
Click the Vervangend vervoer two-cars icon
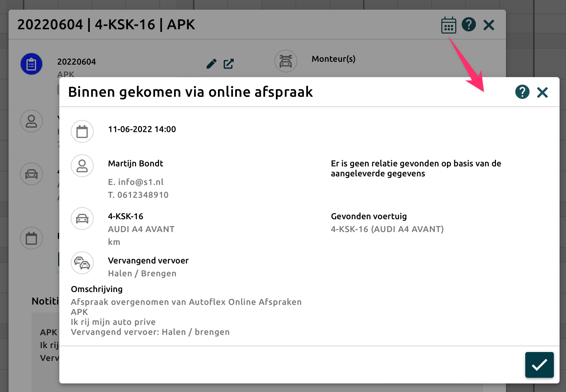(x=82, y=263)
